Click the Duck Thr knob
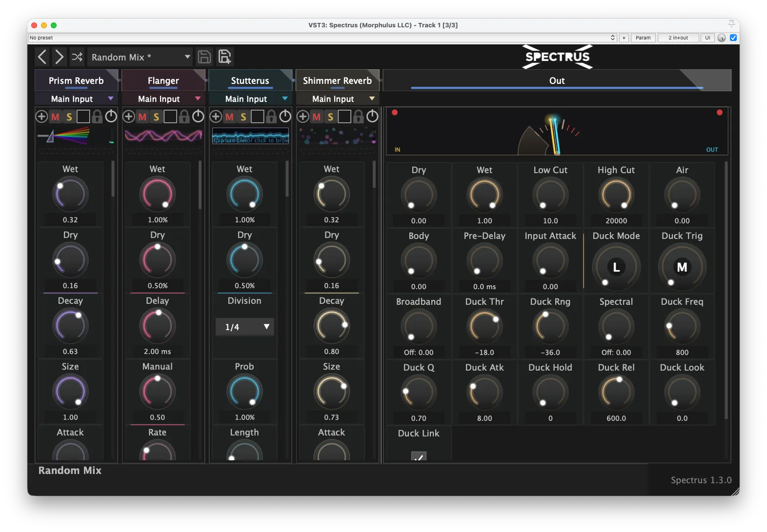 484,327
